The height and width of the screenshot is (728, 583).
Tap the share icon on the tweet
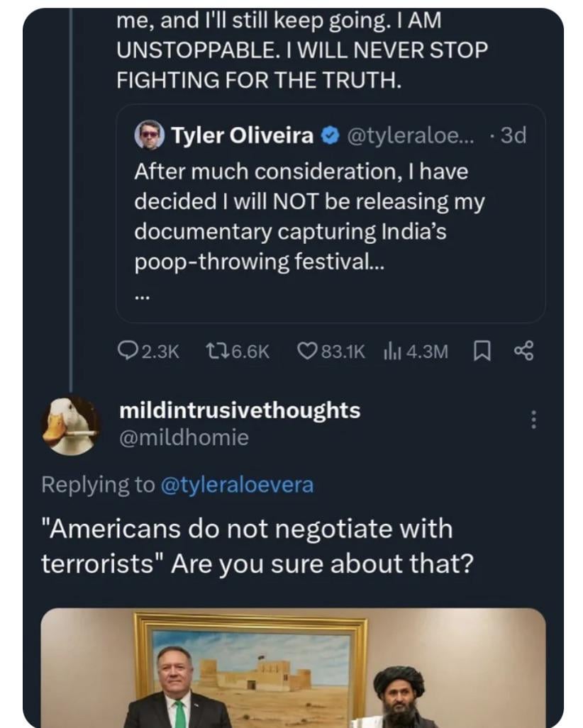point(523,351)
